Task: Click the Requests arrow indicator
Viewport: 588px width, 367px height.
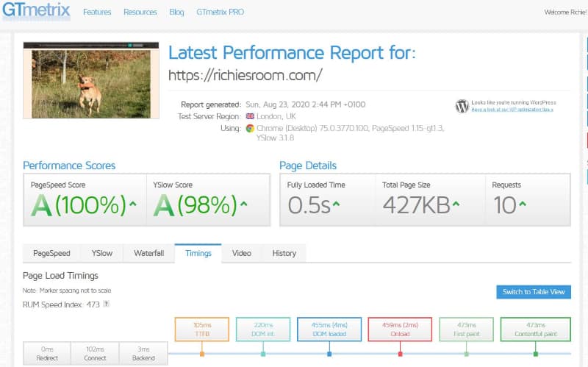Action: tap(523, 204)
